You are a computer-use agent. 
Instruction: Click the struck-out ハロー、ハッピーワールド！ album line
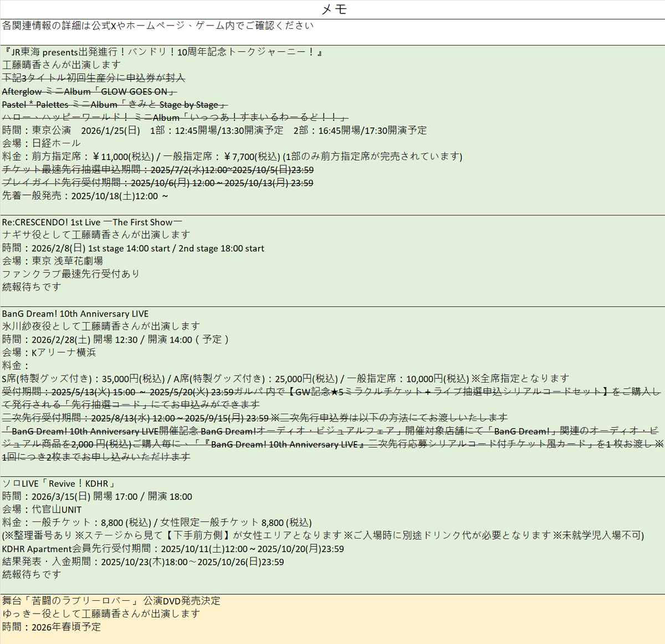175,117
